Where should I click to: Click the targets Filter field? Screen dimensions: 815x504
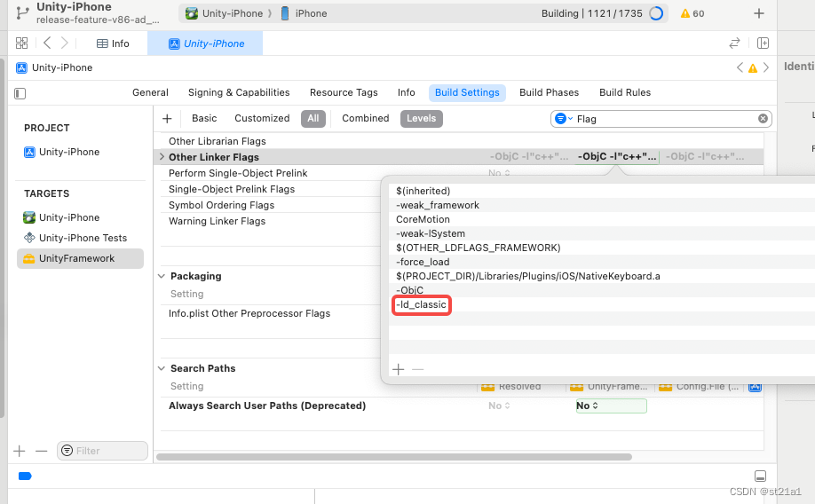click(x=102, y=451)
